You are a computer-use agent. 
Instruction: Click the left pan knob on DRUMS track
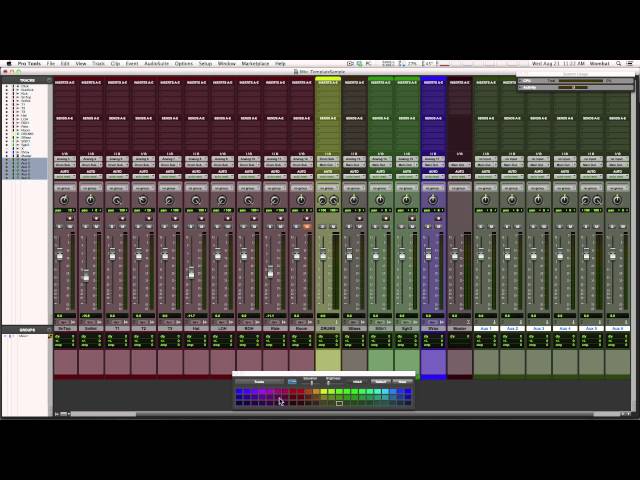(322, 200)
